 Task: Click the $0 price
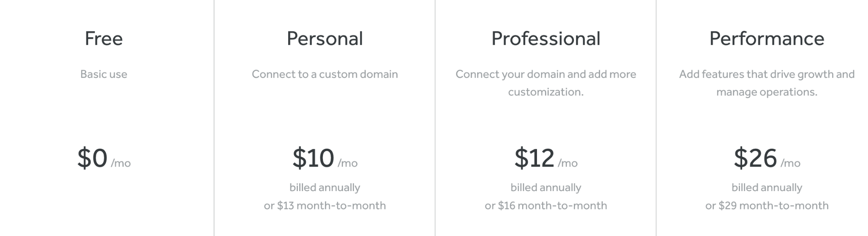(92, 158)
